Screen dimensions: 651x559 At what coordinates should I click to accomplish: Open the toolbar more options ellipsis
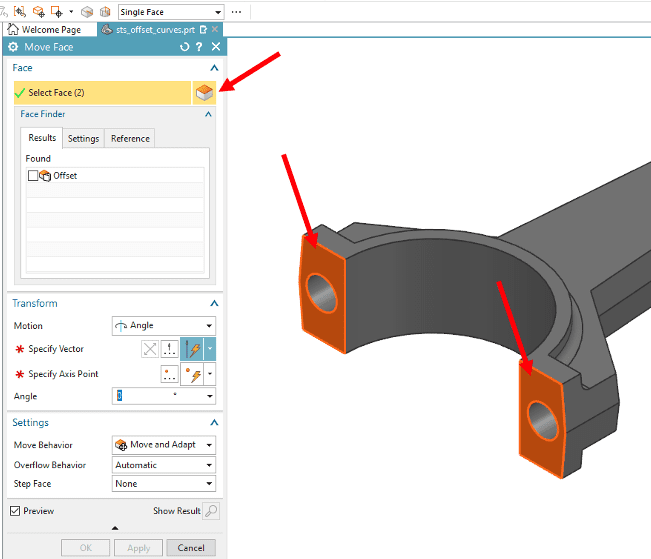coord(237,12)
